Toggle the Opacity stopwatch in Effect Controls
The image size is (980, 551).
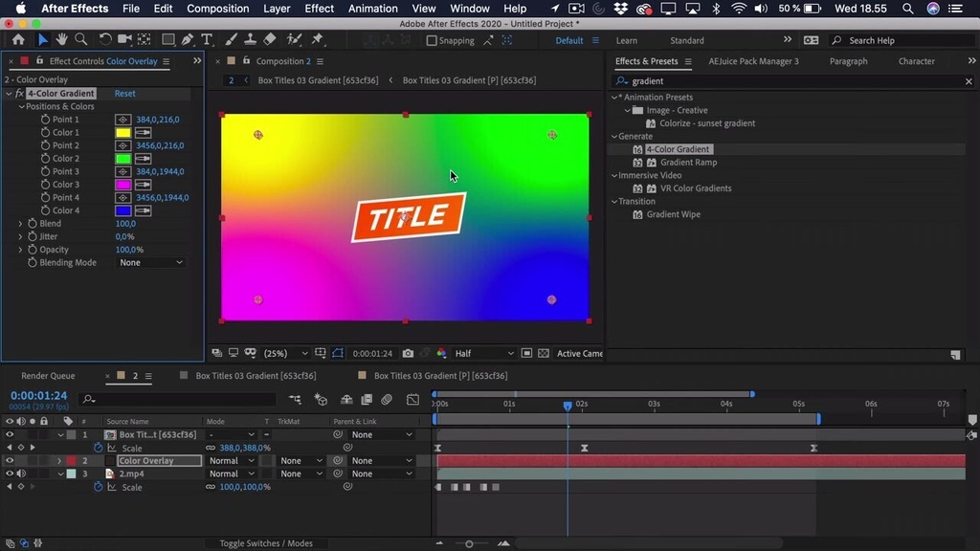[x=33, y=250]
